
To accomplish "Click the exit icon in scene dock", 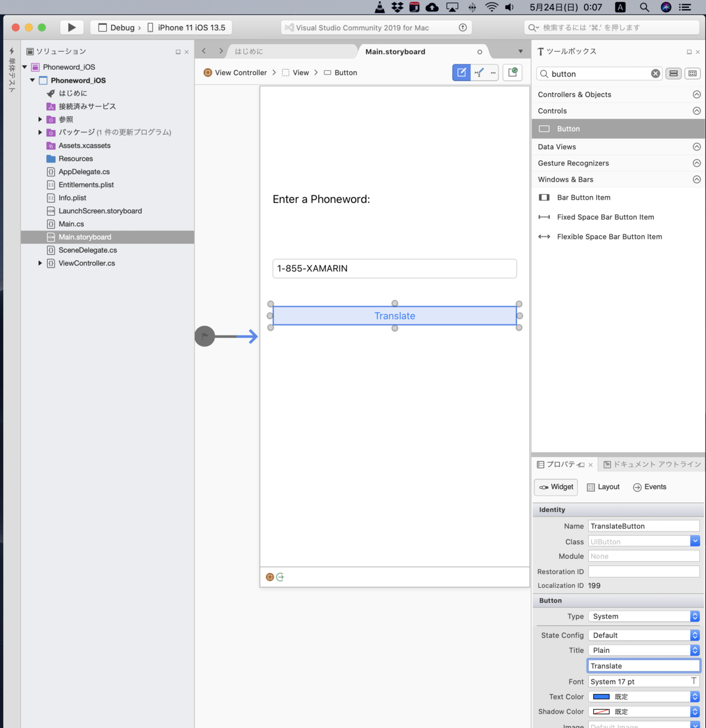I will pyautogui.click(x=280, y=577).
